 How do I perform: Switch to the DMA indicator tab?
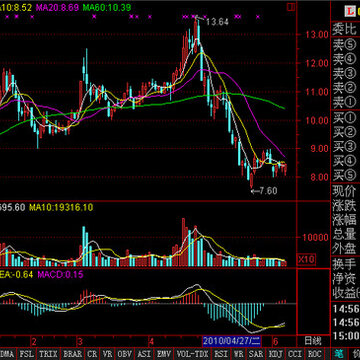[7, 354]
